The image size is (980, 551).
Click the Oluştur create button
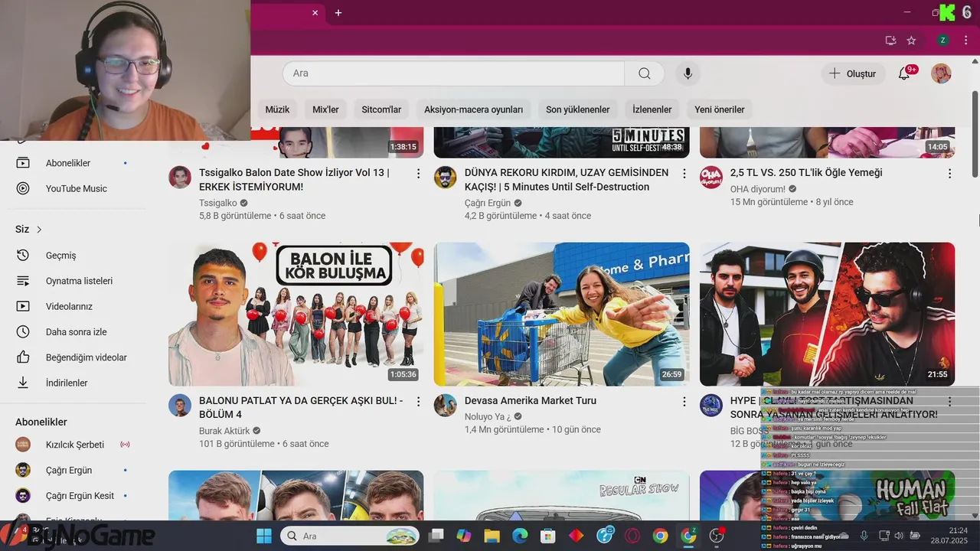pos(853,73)
